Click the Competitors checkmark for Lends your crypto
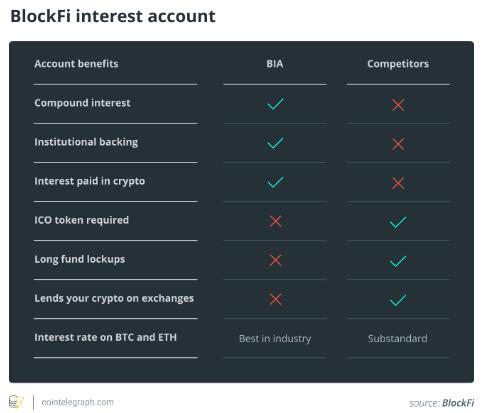 pos(398,300)
